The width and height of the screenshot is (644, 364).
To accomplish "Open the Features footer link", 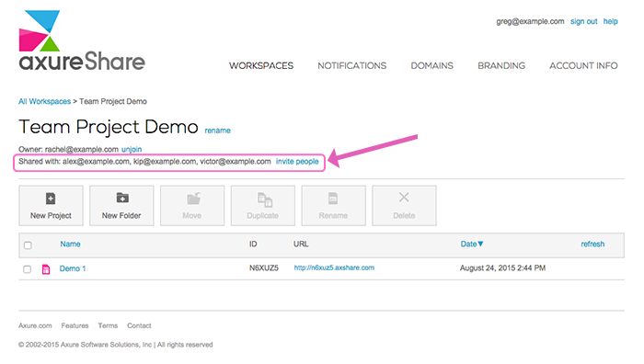I will (x=75, y=325).
